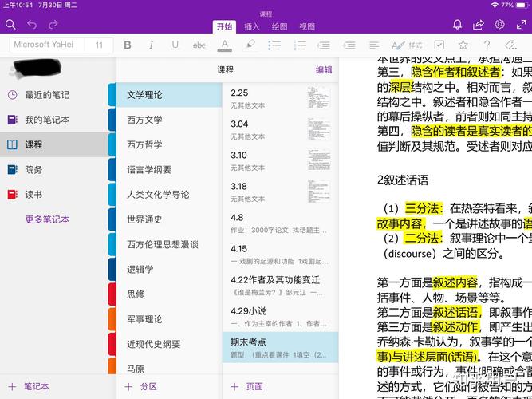Image resolution: width=532 pixels, height=399 pixels.
Task: Open text styles menu
Action: [407, 45]
